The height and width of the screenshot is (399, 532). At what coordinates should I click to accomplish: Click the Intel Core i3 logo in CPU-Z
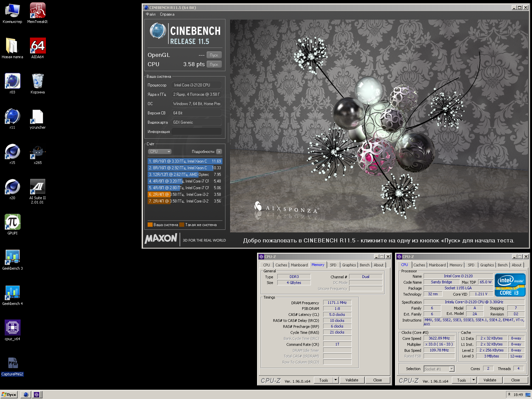[x=510, y=285]
